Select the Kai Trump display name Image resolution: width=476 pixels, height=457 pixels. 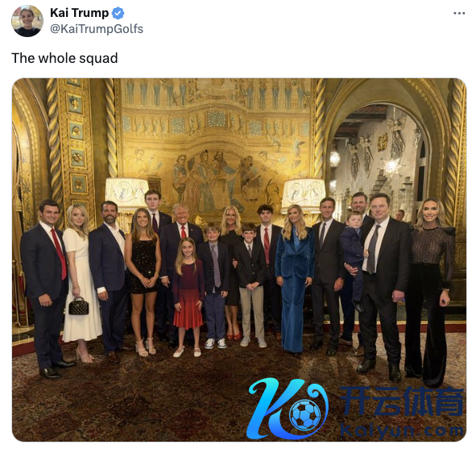pyautogui.click(x=79, y=13)
